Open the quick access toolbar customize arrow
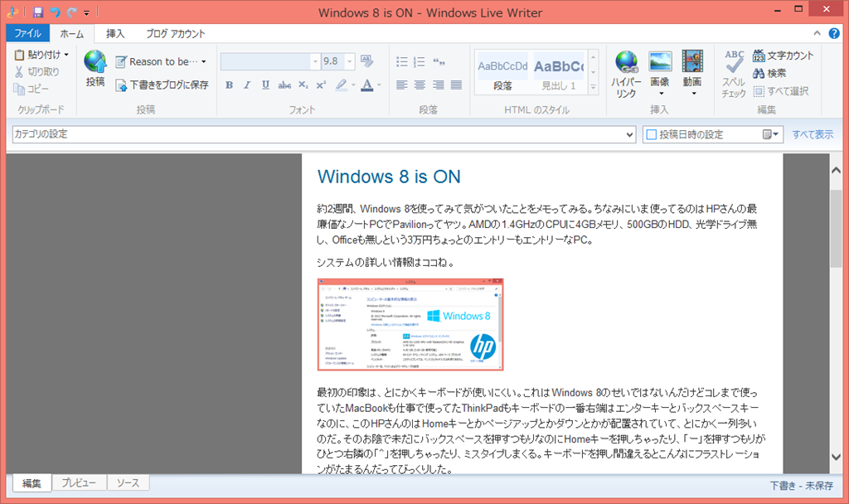The image size is (849, 504). coord(86,12)
